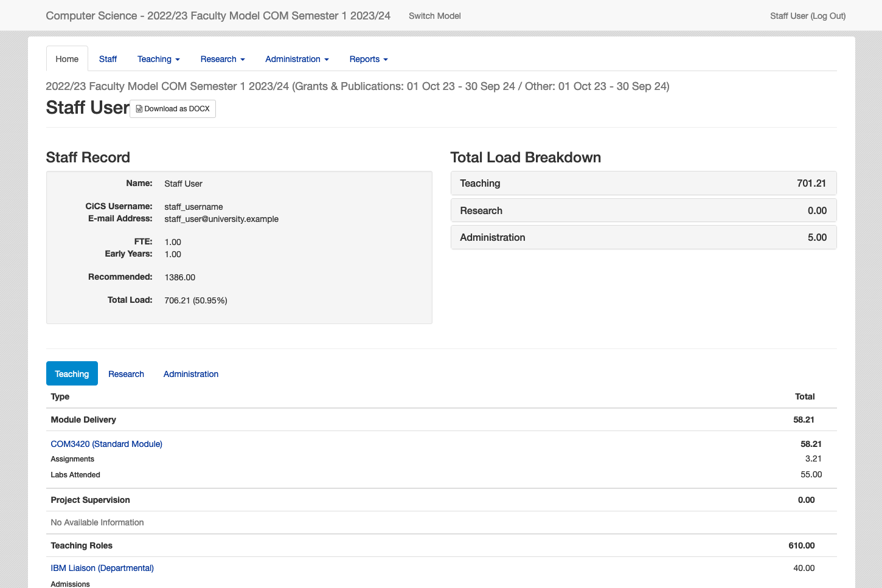Click the Total column header
The width and height of the screenshot is (882, 588).
click(805, 396)
